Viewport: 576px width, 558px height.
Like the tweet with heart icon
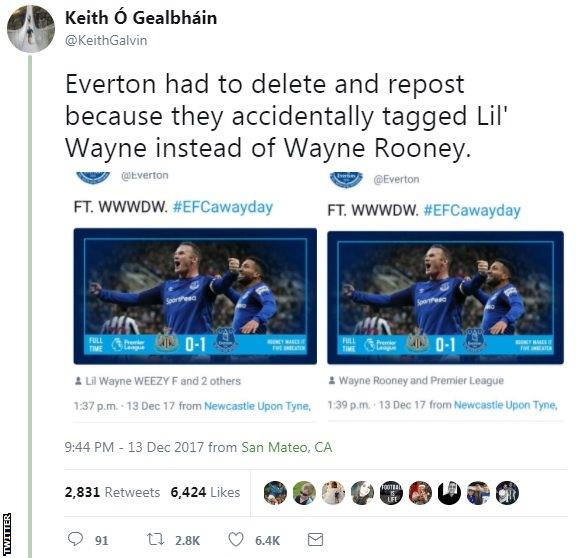236,539
